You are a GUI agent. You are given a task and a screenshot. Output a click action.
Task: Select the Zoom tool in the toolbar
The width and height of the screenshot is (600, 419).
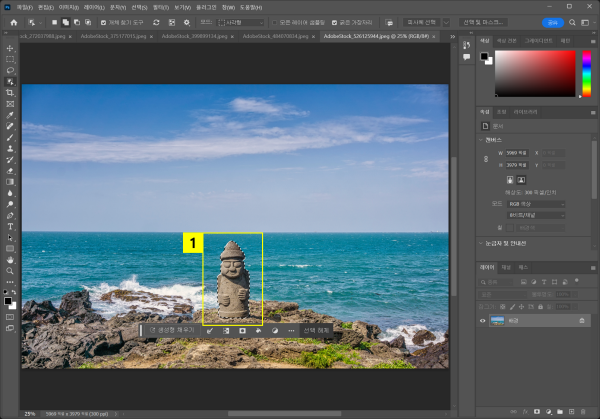pyautogui.click(x=10, y=270)
